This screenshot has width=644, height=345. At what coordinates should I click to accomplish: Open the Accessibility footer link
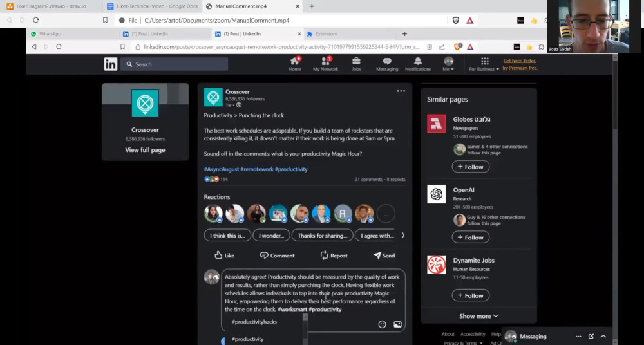point(473,334)
